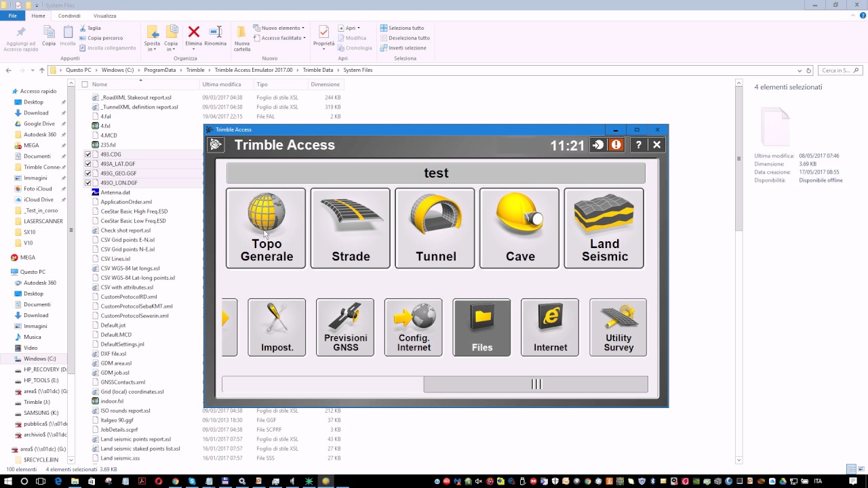Click Copia in Explorer ribbon
The width and height of the screenshot is (868, 488).
tap(49, 37)
